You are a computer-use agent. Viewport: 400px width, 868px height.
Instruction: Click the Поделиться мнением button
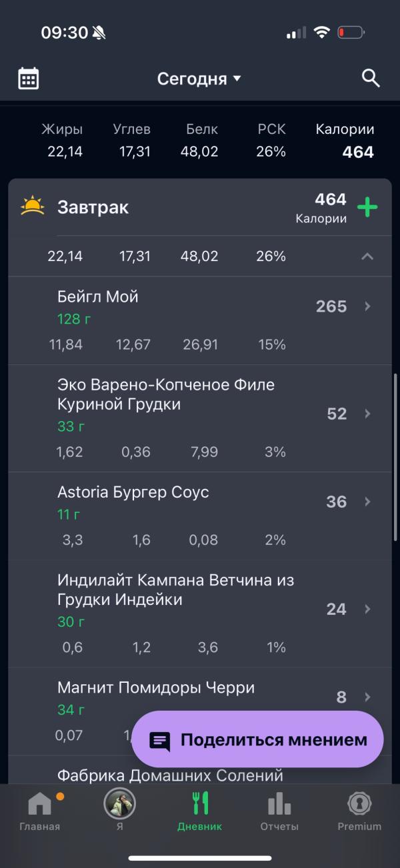[257, 739]
